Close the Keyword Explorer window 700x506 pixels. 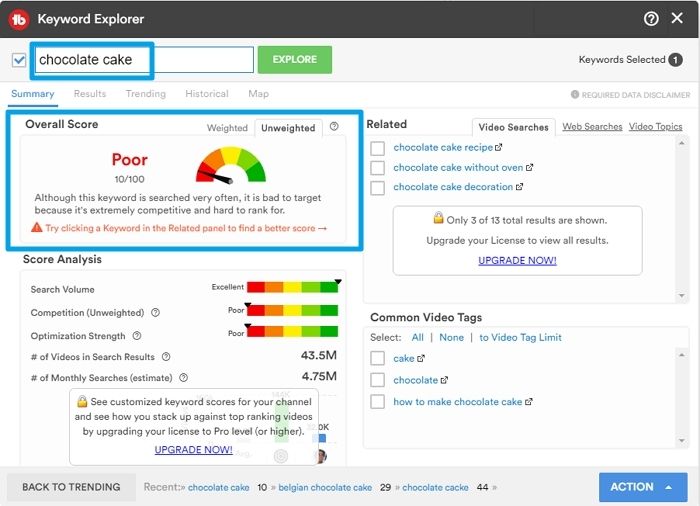[x=677, y=18]
